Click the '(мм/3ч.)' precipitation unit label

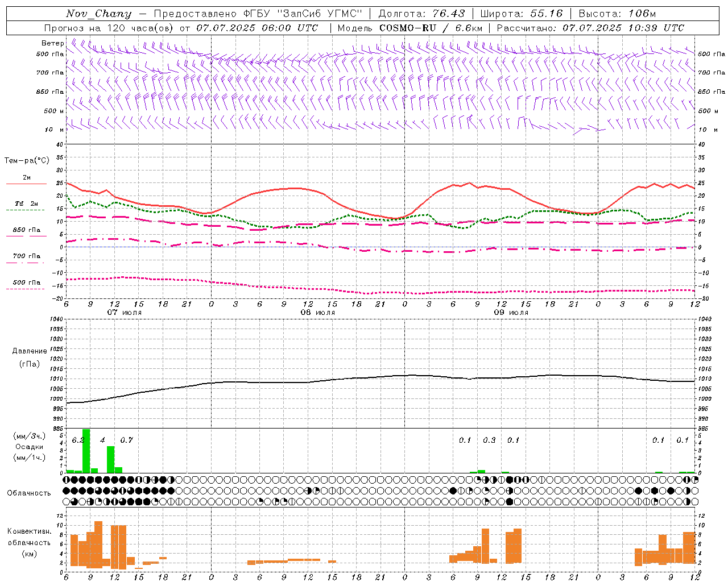click(x=30, y=436)
